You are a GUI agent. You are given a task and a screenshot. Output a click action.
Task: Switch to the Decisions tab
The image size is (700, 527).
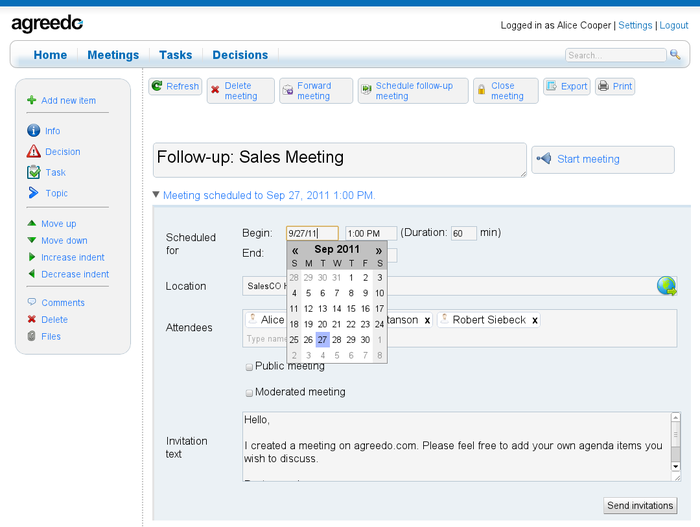point(240,55)
